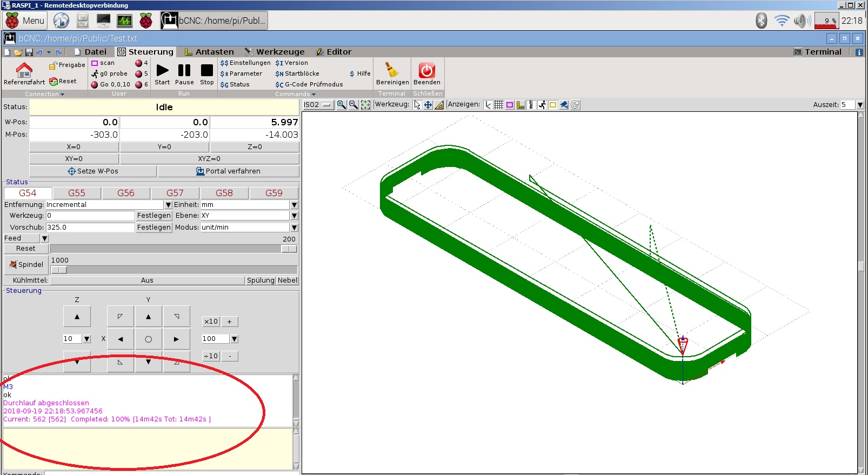Toggle the tool paths display
Screen dimensions: 868x475
(x=531, y=105)
